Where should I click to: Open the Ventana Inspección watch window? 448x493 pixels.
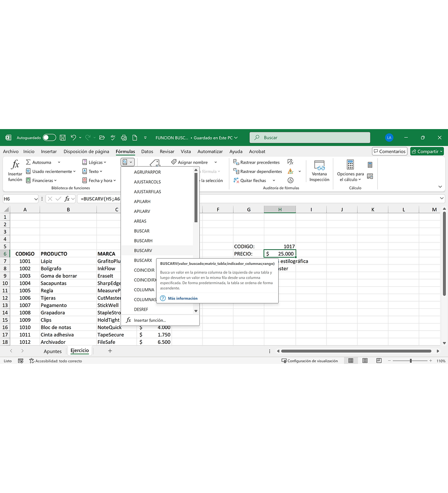(x=319, y=171)
